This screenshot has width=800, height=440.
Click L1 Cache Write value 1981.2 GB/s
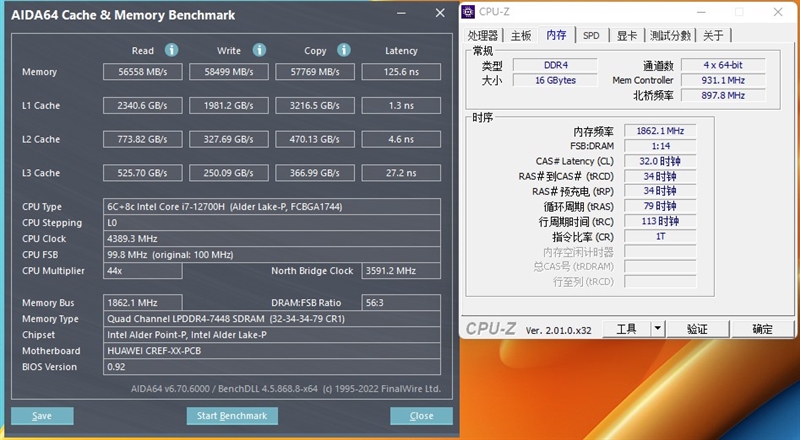229,106
